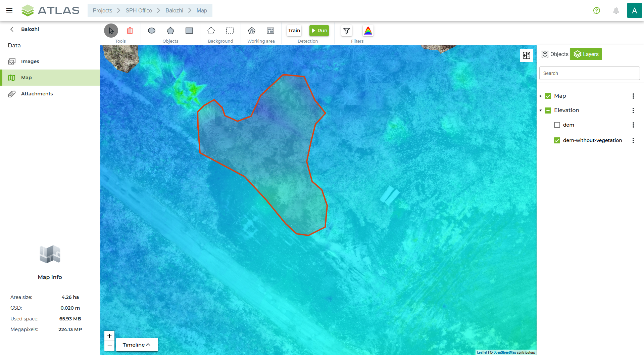Choose the dashed rectangle background tool
The image size is (644, 355).
(x=230, y=31)
